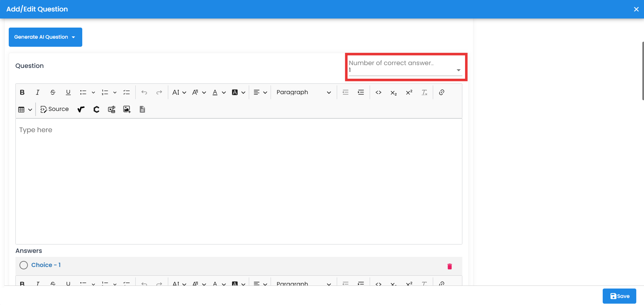Remove formatting in Question editor
This screenshot has height=305, width=644.
(x=424, y=92)
